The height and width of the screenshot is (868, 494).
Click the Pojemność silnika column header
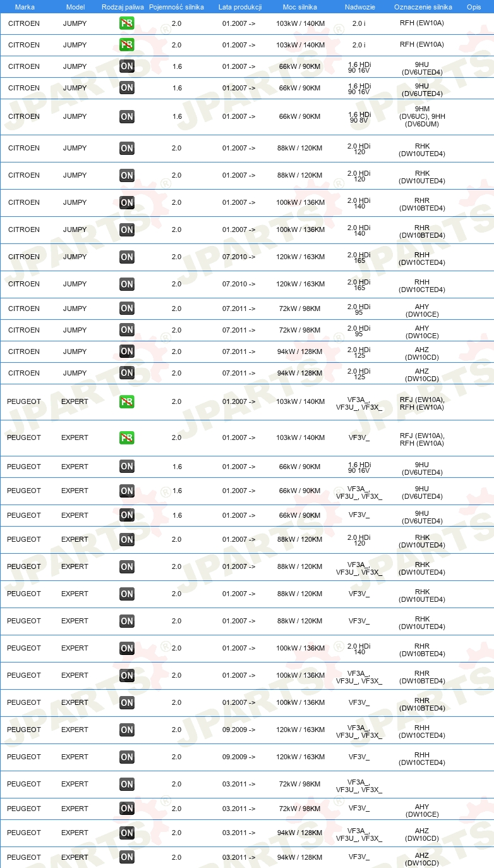click(x=176, y=7)
